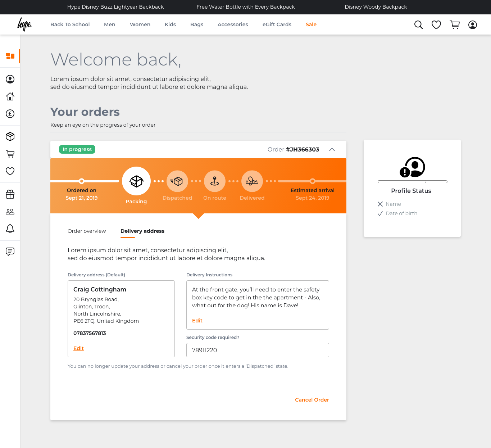Click the profile completion progress bar
The image size is (491, 448).
click(412, 182)
